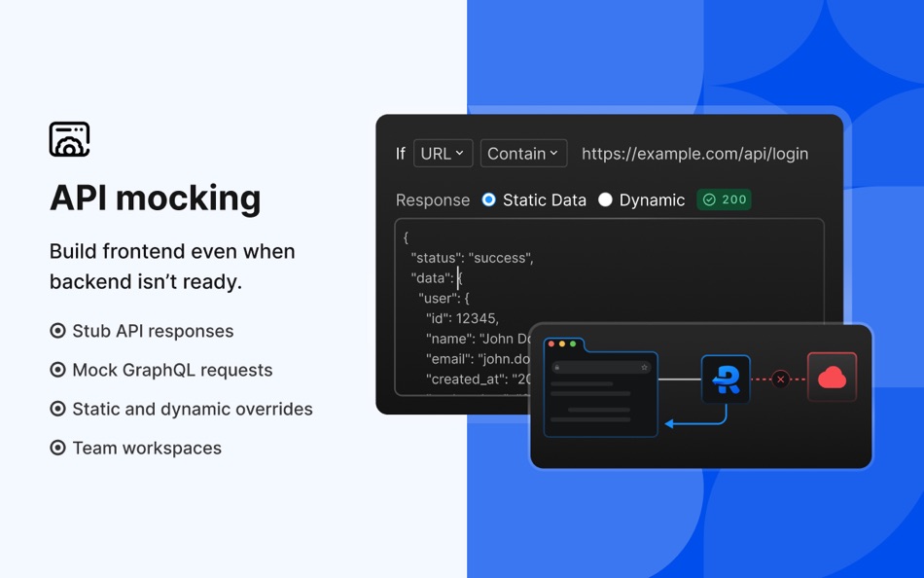Click the API mocking browser-gear icon
The image size is (924, 578).
coord(69,139)
